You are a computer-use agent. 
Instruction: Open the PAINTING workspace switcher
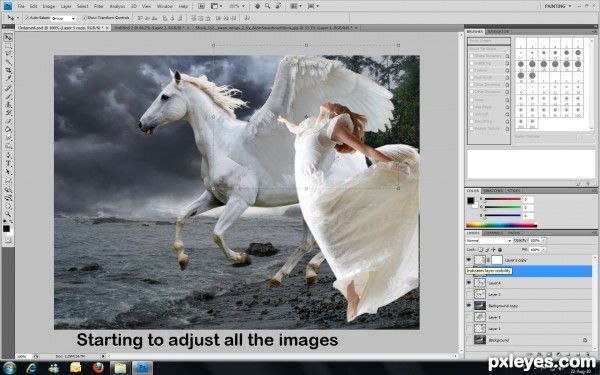coord(558,6)
